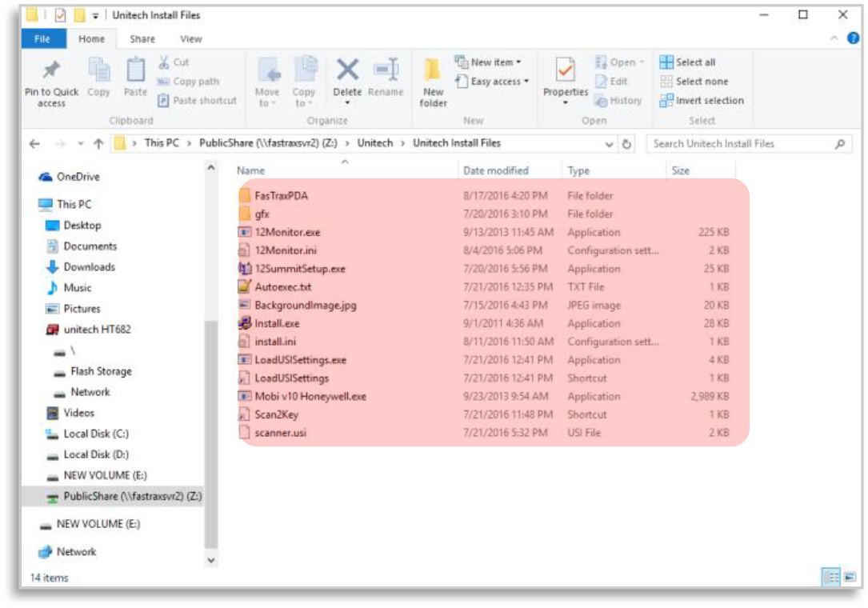Image resolution: width=868 pixels, height=608 pixels.
Task: Click Select none in ribbon
Action: 694,82
